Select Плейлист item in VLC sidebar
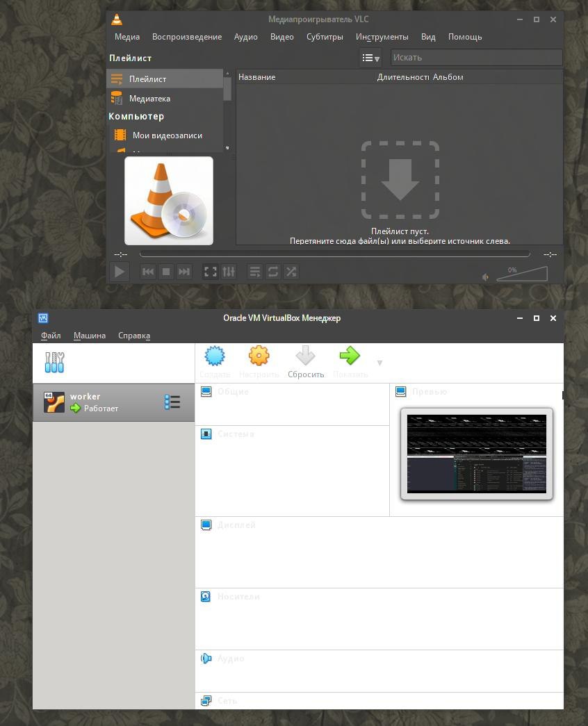588x726 pixels. tap(165, 79)
